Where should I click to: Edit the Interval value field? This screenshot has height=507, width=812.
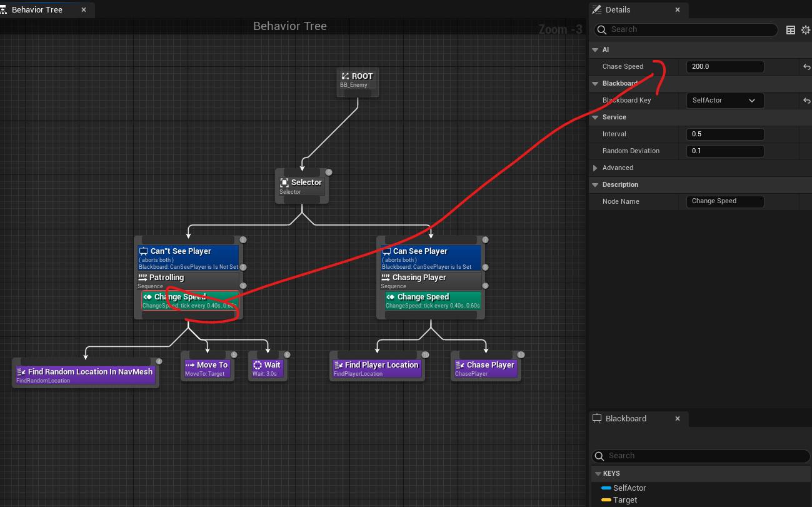[725, 134]
